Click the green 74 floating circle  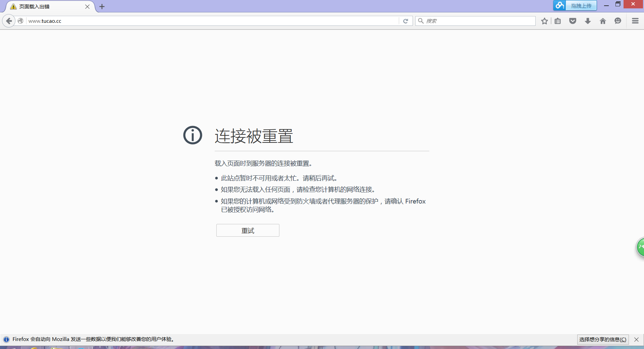click(x=640, y=247)
